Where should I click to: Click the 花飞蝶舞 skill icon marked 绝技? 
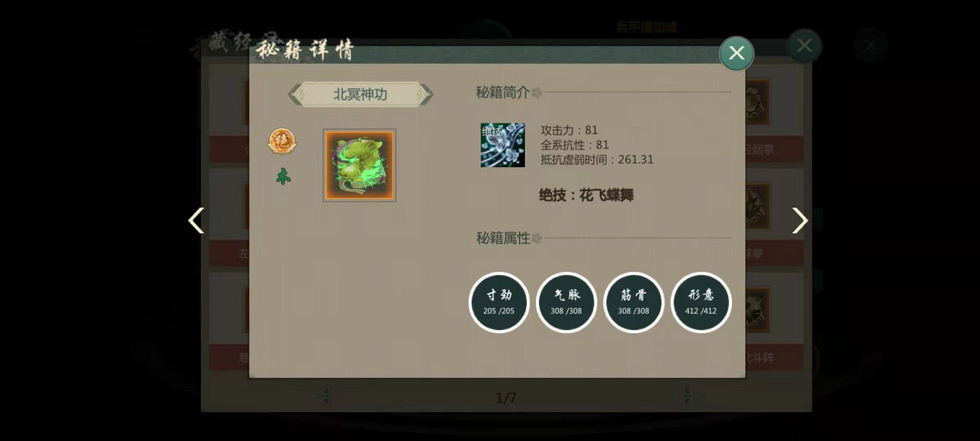click(503, 145)
